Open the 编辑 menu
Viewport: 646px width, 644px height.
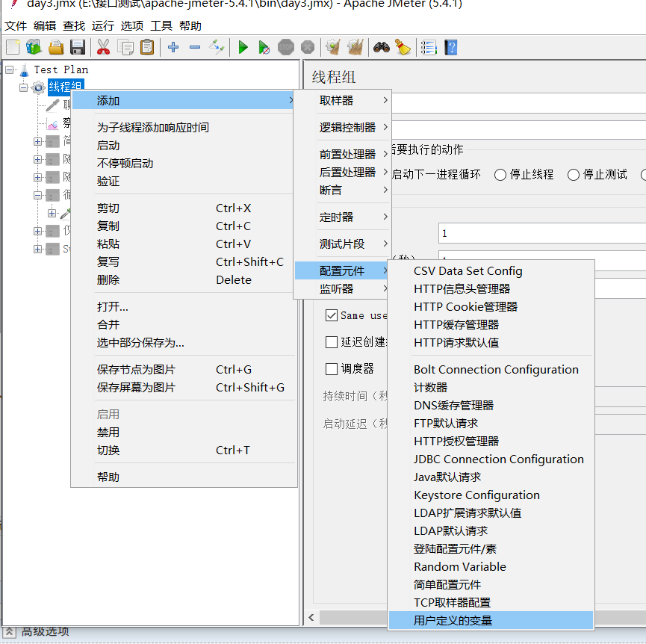pyautogui.click(x=45, y=26)
